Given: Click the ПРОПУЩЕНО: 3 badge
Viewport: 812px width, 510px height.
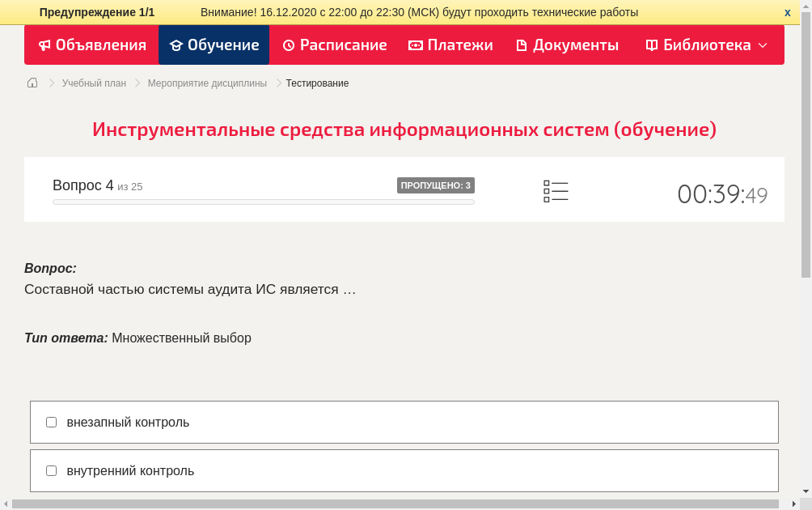Looking at the screenshot, I should click(x=435, y=185).
